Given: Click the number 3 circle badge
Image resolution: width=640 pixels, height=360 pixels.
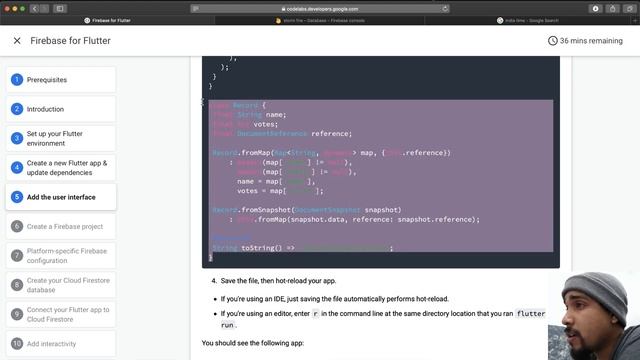Looking at the screenshot, I should pyautogui.click(x=17, y=138).
